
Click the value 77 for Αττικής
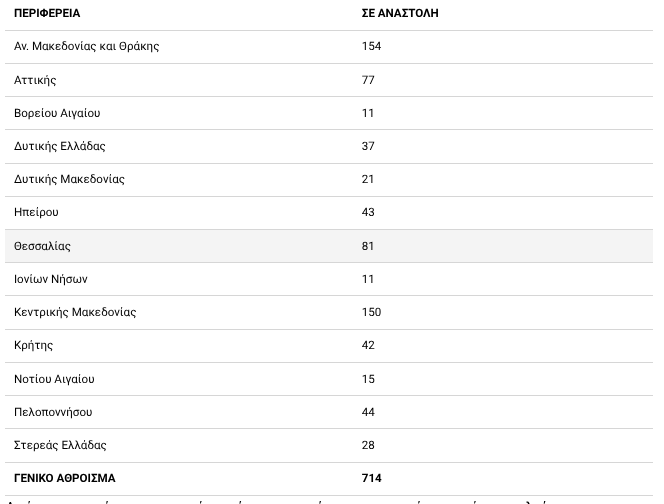click(x=368, y=80)
